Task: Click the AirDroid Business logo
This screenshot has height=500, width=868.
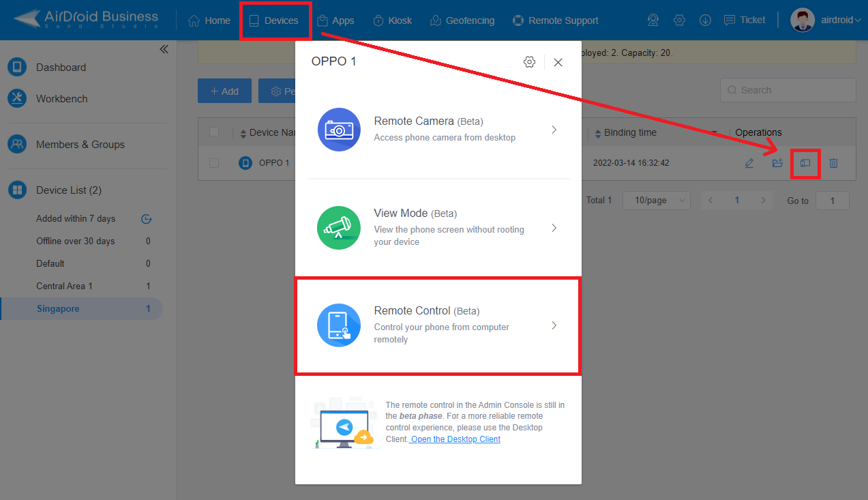Action: tap(86, 20)
